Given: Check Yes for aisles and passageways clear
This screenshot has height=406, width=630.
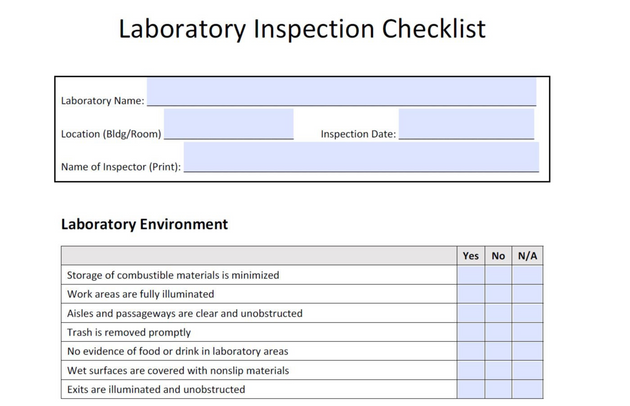Looking at the screenshot, I should pos(470,313).
